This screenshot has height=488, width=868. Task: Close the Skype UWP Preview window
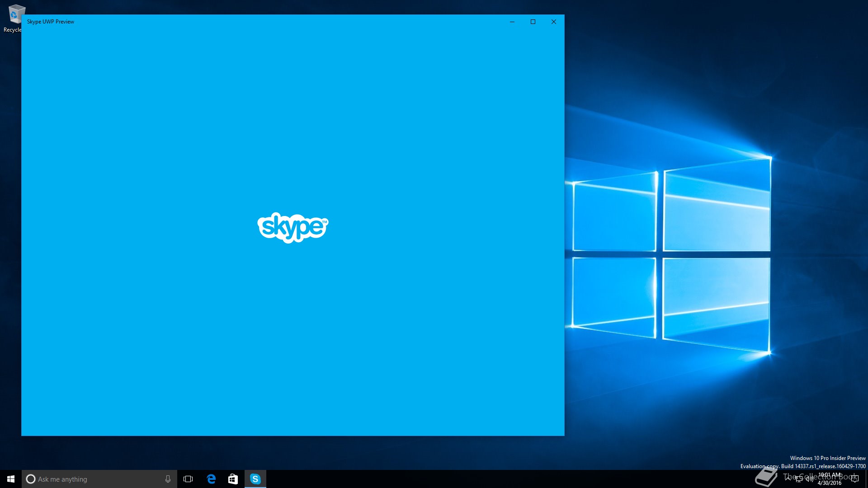(554, 22)
